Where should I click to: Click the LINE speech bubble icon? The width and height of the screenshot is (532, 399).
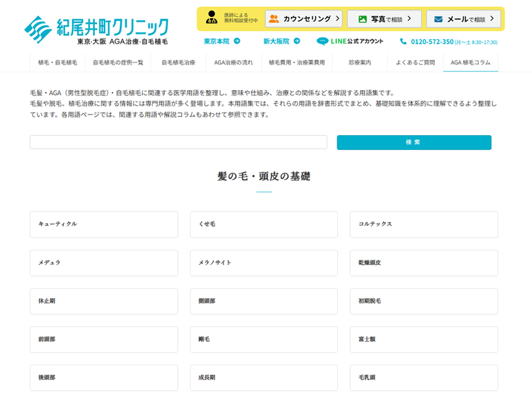click(x=322, y=41)
